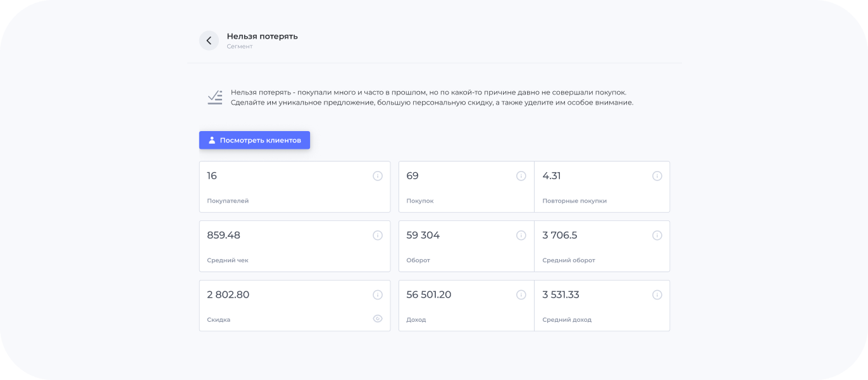Click the info icon for Средний оборот

657,236
